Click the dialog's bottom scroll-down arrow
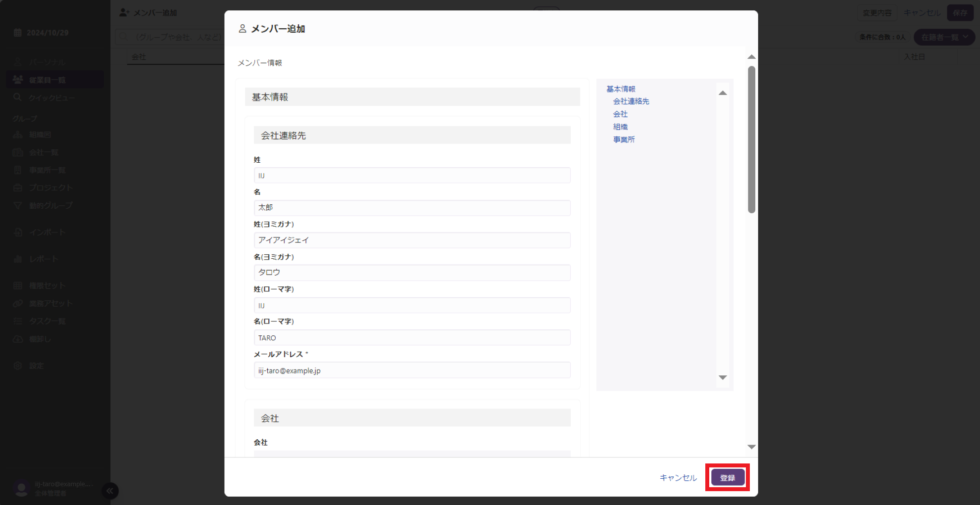980x505 pixels. pyautogui.click(x=751, y=447)
